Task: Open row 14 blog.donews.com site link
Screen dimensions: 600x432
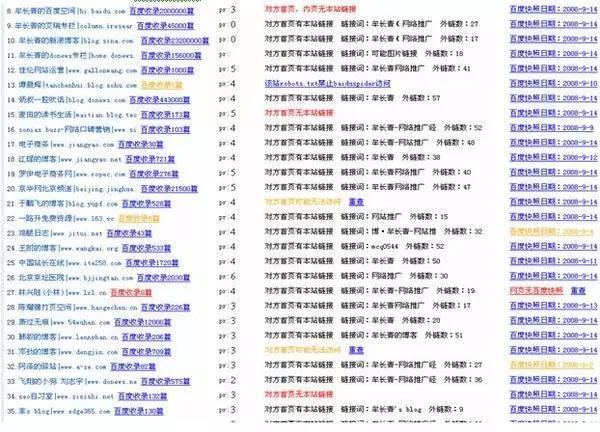Action: [72, 100]
